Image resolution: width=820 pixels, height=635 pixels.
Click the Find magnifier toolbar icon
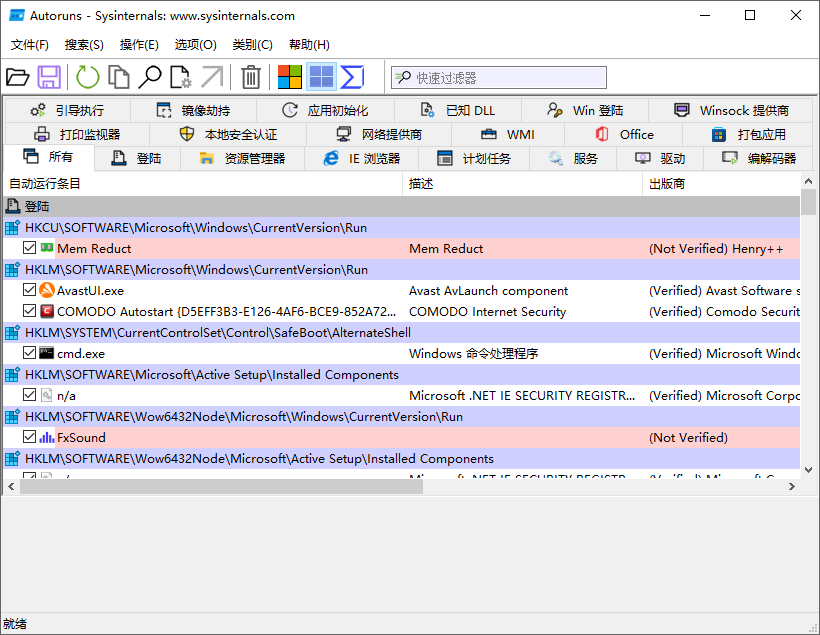(150, 77)
